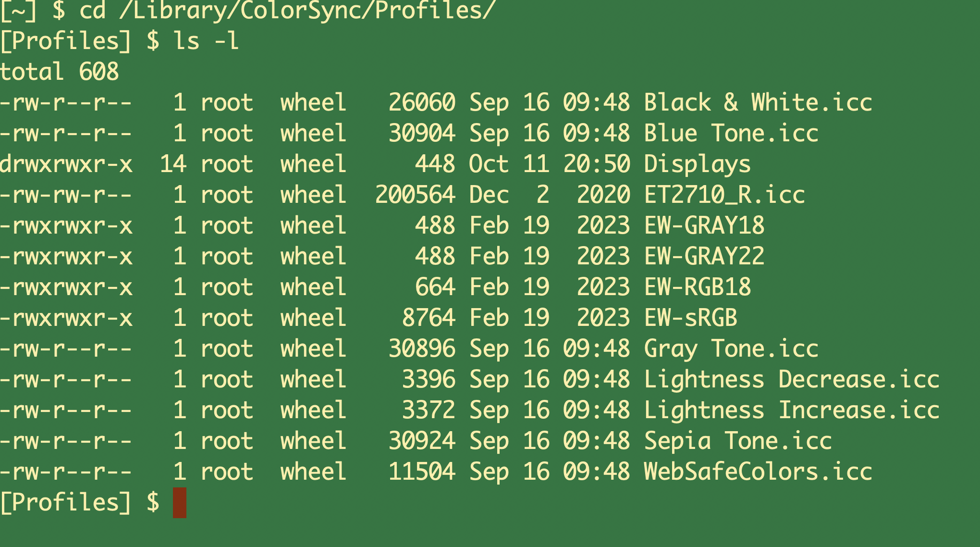This screenshot has height=547, width=980.
Task: Click the ET2710_R.icc filename
Action: 724,195
